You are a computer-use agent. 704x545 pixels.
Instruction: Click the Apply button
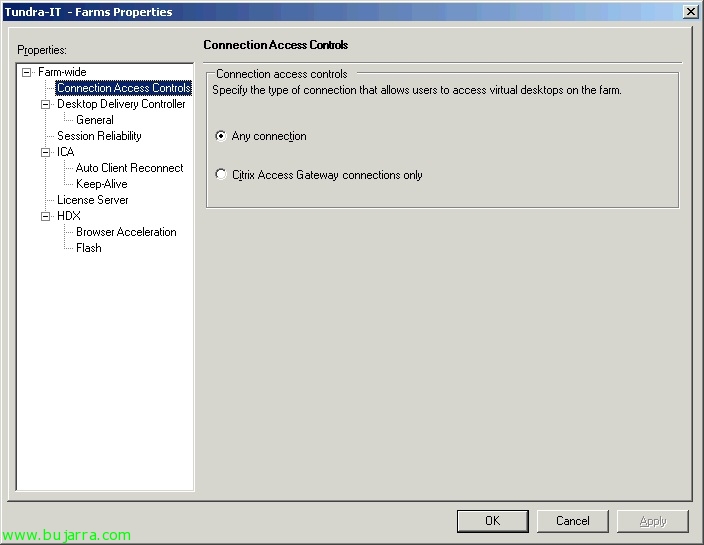tap(652, 521)
